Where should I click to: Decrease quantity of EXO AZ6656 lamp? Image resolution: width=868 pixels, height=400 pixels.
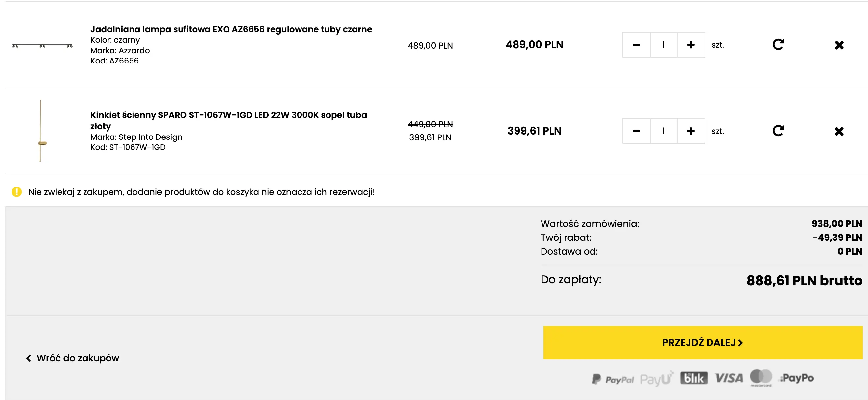(636, 45)
